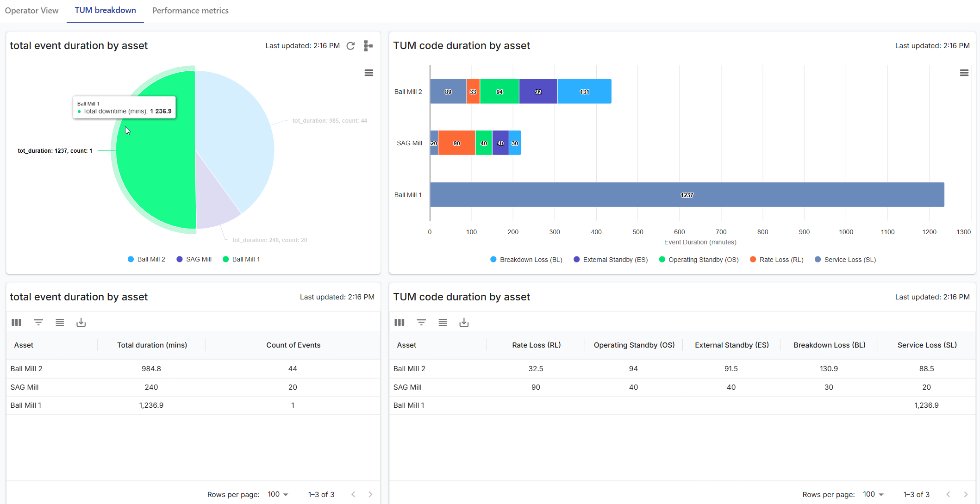Sort by Total duration (mins) column header
The height and width of the screenshot is (504, 980).
coord(152,345)
